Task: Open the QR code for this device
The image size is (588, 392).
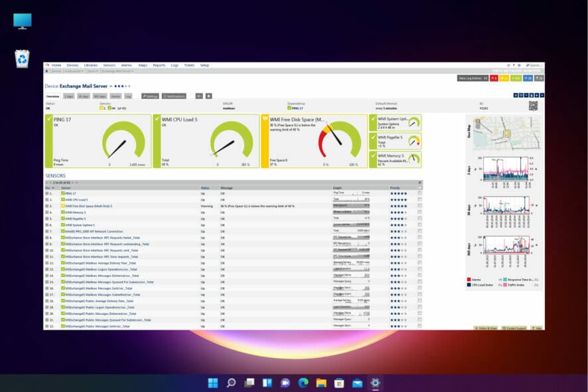Action: click(x=533, y=106)
